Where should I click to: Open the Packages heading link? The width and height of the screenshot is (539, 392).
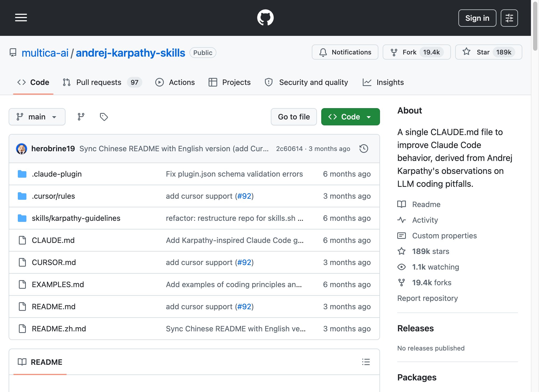coord(417,377)
